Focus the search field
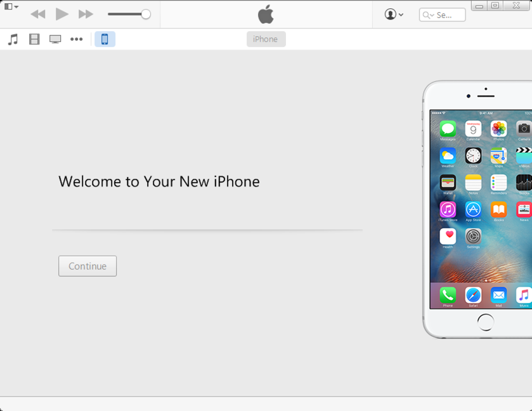Viewport: 532px width, 411px height. [x=443, y=15]
